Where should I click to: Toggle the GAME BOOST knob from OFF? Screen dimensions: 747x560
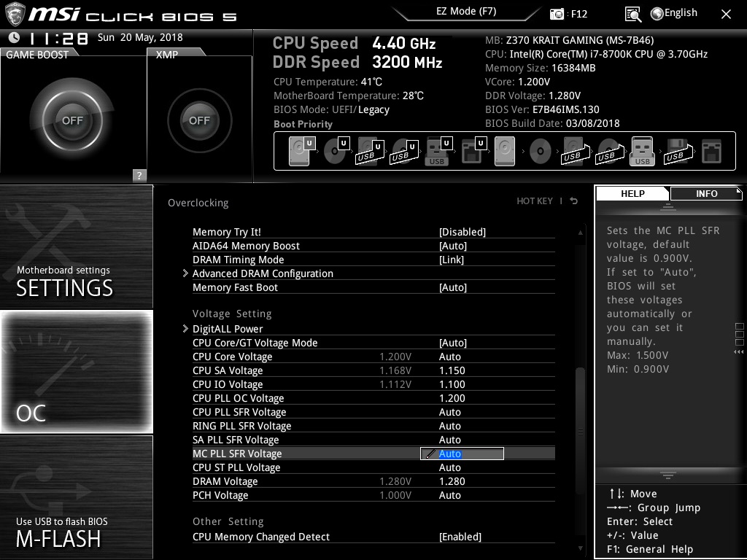click(x=72, y=120)
